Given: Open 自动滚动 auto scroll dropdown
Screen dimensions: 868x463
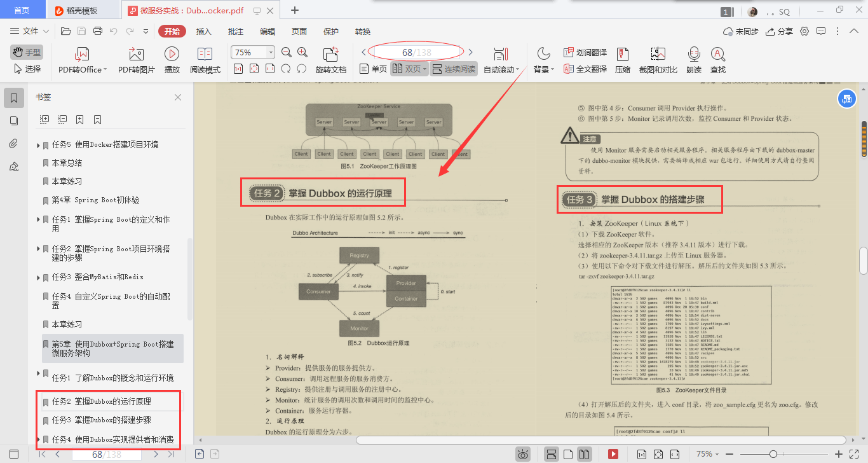Looking at the screenshot, I should [501, 69].
